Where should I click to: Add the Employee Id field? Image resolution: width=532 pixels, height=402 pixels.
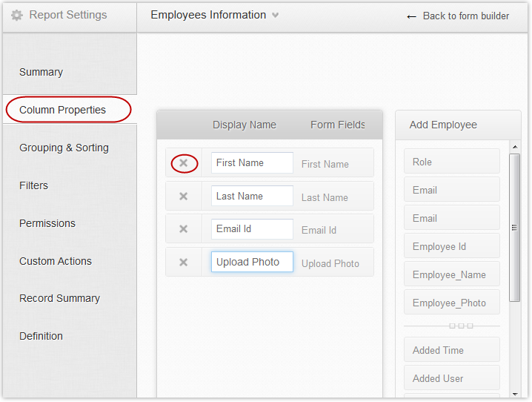click(x=451, y=246)
